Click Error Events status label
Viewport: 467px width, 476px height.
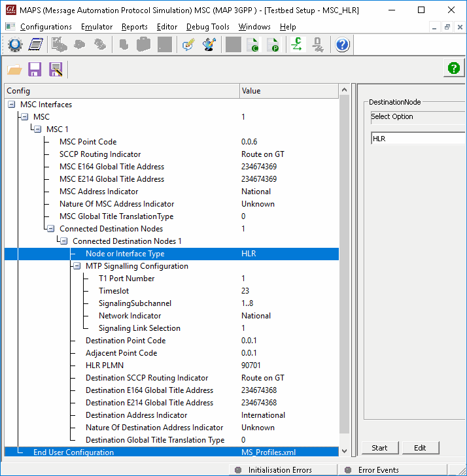point(378,470)
